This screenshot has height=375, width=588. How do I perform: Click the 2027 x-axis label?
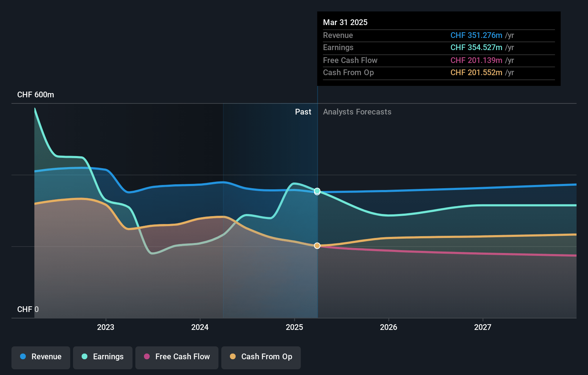pos(483,327)
